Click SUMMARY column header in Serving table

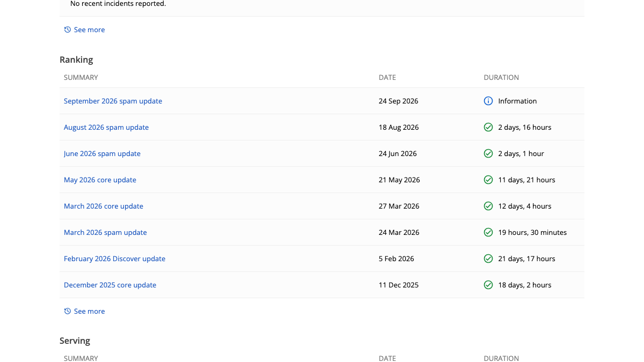coord(81,358)
